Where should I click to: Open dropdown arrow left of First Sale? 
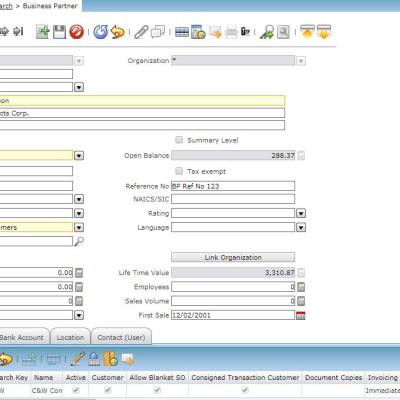[x=79, y=315]
